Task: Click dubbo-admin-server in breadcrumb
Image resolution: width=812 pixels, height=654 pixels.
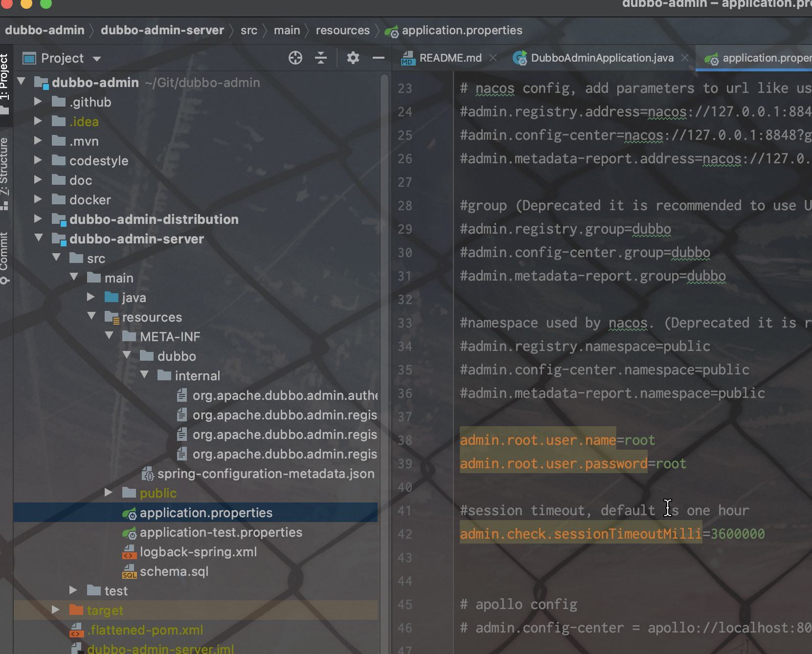Action: (162, 30)
